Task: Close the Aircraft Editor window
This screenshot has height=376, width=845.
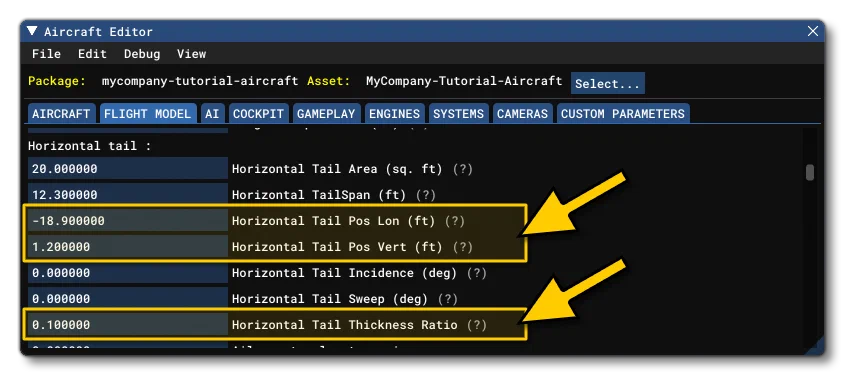Action: [x=813, y=31]
